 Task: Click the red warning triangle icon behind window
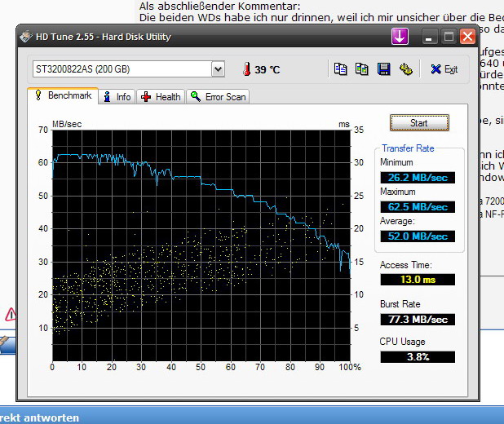click(x=11, y=314)
